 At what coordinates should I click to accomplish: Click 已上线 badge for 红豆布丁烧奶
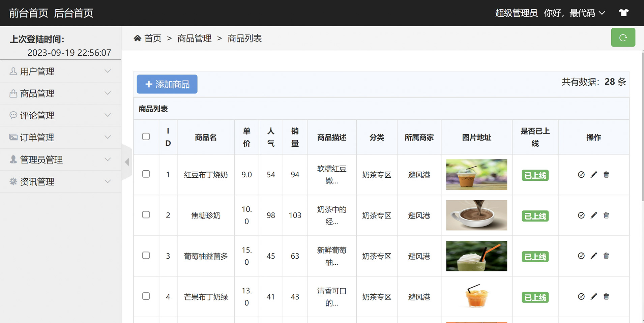click(x=535, y=175)
